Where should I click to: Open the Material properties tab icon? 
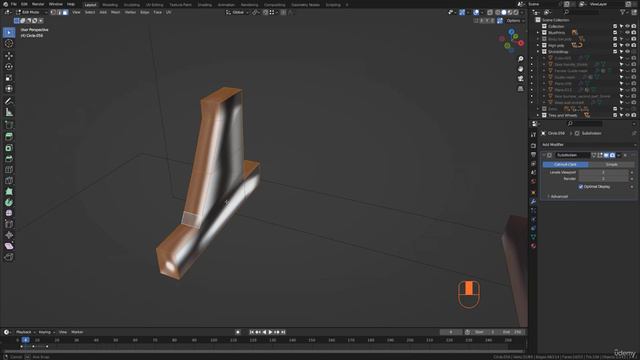[533, 246]
